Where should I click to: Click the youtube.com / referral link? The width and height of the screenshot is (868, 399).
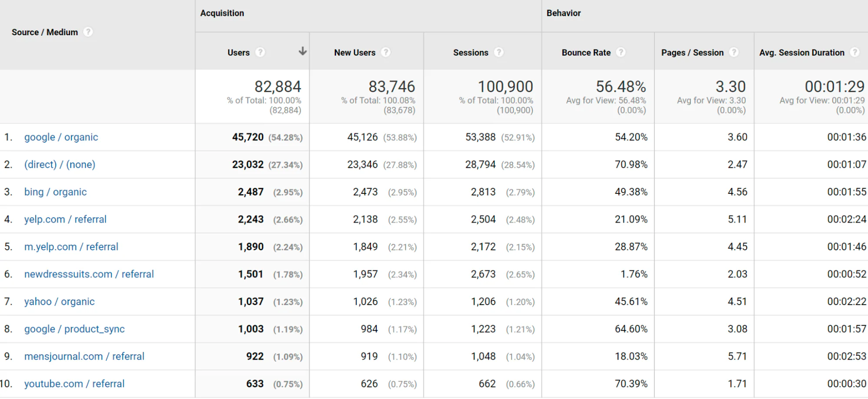(74, 384)
